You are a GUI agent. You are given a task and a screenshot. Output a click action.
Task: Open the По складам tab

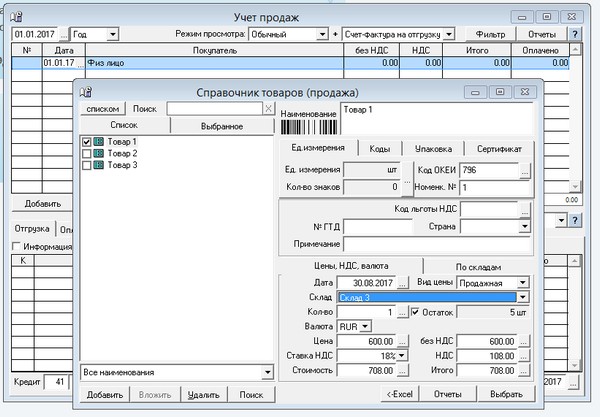478,266
